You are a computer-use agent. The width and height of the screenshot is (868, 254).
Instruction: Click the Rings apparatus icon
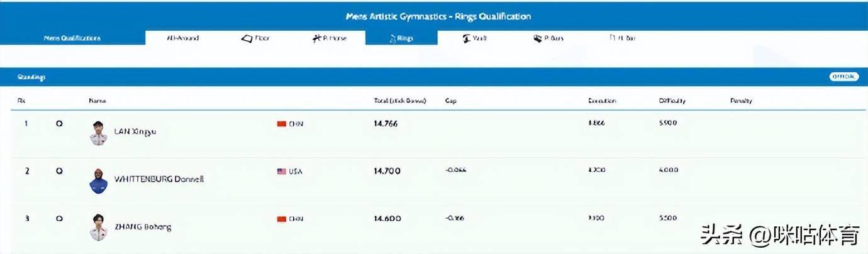pyautogui.click(x=392, y=38)
